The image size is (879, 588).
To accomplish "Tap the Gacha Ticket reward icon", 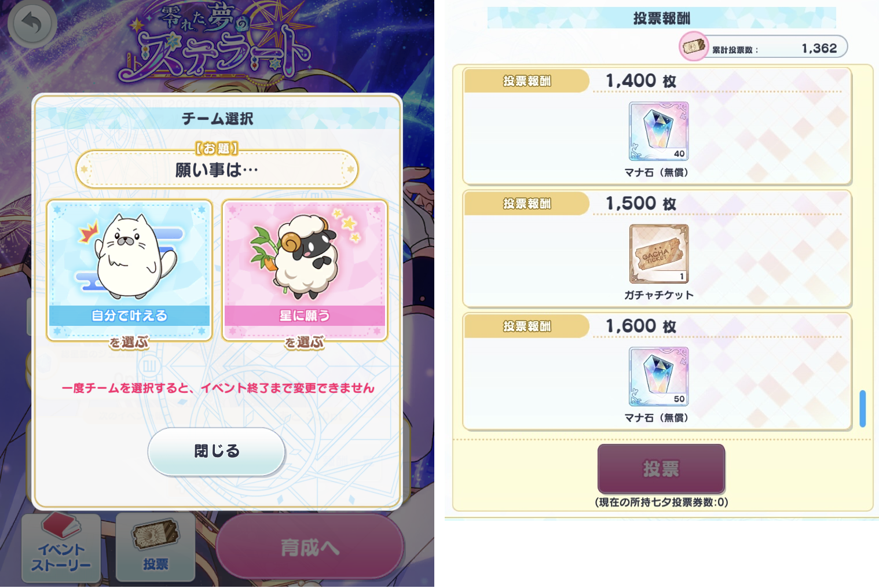I will point(658,253).
